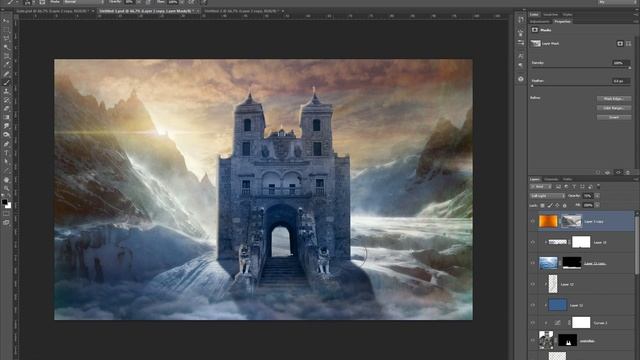Screen dimensions: 640x360
Task: Select the Eraser tool
Action: click(6, 109)
